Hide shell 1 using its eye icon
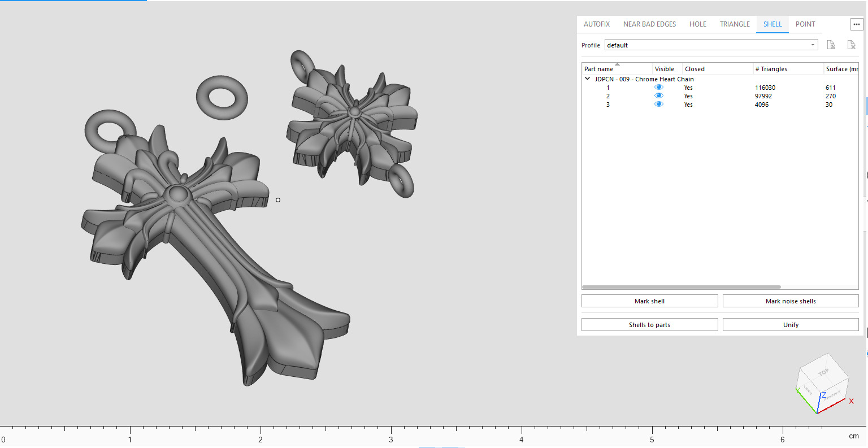 (658, 88)
